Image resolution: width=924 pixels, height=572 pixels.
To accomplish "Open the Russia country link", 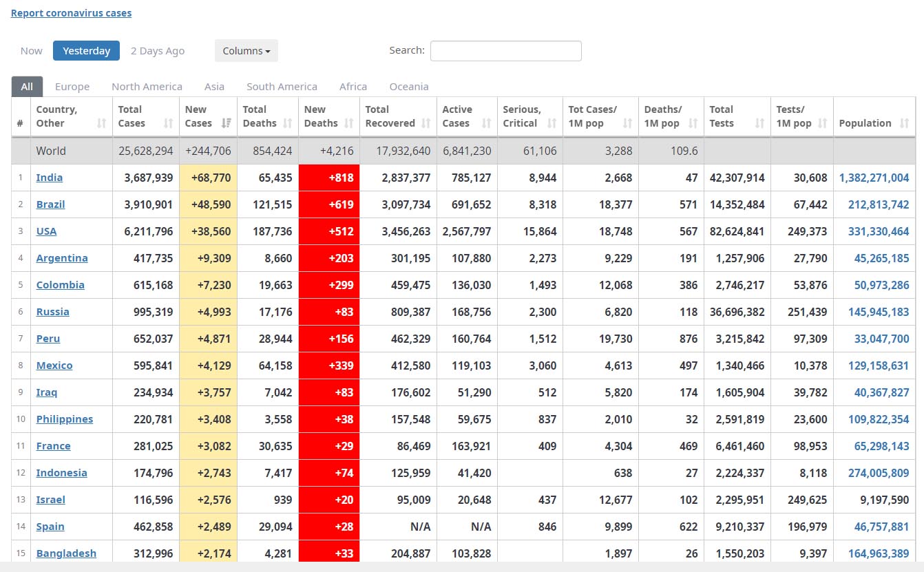I will [x=53, y=312].
